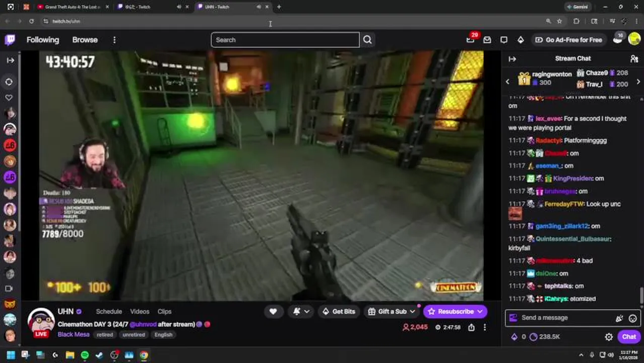Open the Get Bits diamond icon in top bar
The height and width of the screenshot is (363, 644).
point(521,40)
